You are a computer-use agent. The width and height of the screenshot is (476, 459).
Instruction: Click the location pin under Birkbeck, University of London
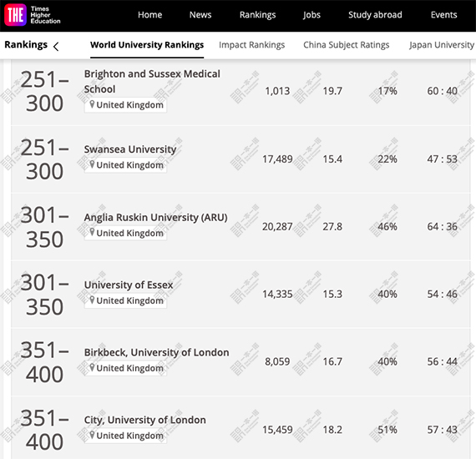click(92, 367)
